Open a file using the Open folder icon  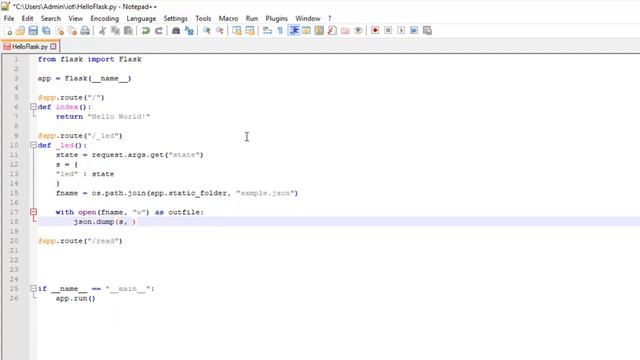(x=20, y=31)
